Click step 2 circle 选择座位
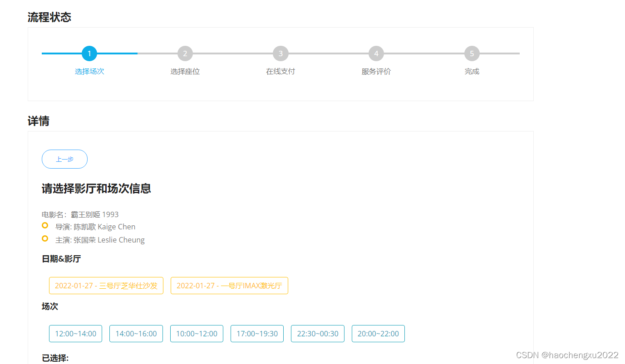Screen dimensions: 625x364 pos(185,53)
